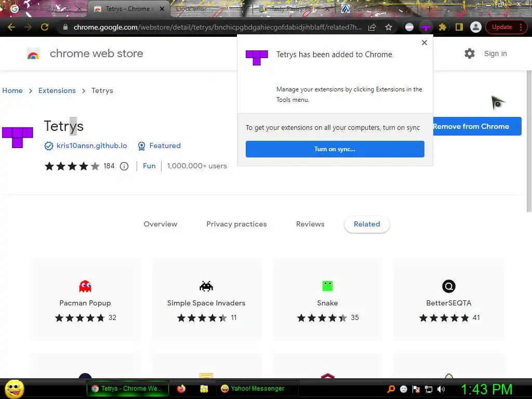Click Turn on sync button
This screenshot has width=532, height=399.
(x=335, y=149)
